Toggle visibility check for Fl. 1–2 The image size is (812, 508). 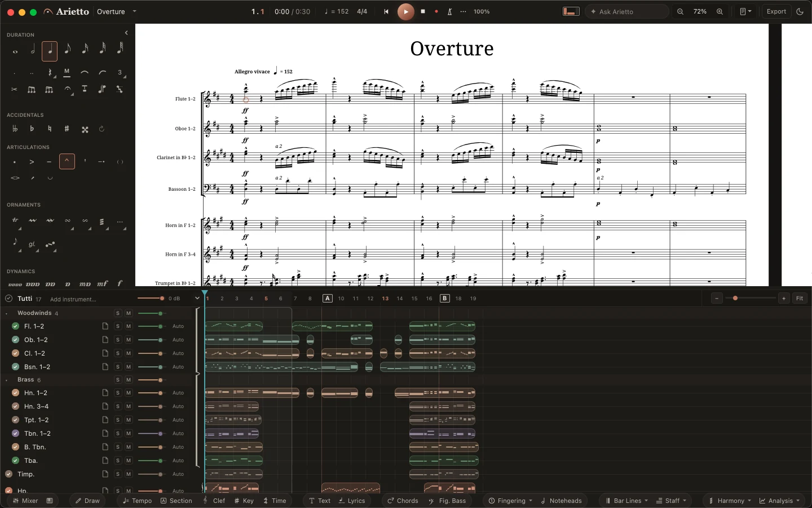coord(16,326)
